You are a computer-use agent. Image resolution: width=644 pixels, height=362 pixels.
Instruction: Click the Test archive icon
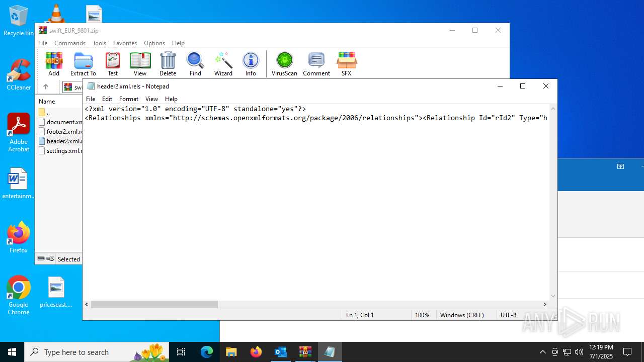(113, 64)
